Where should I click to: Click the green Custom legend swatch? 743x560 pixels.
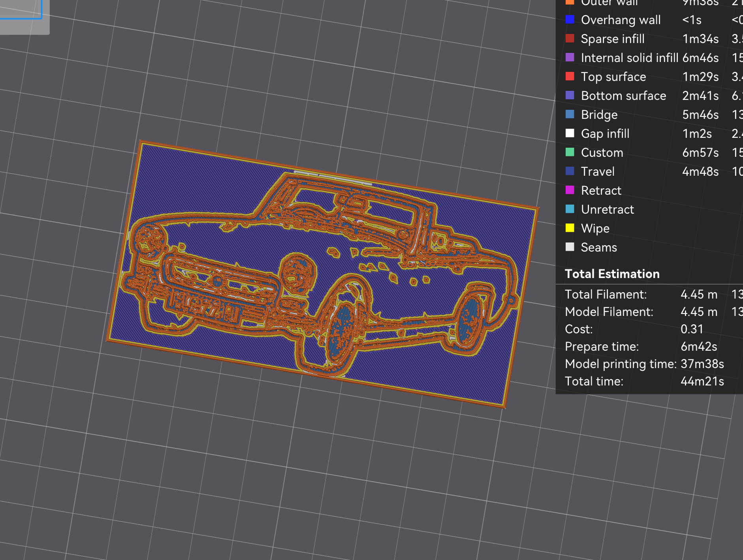570,152
